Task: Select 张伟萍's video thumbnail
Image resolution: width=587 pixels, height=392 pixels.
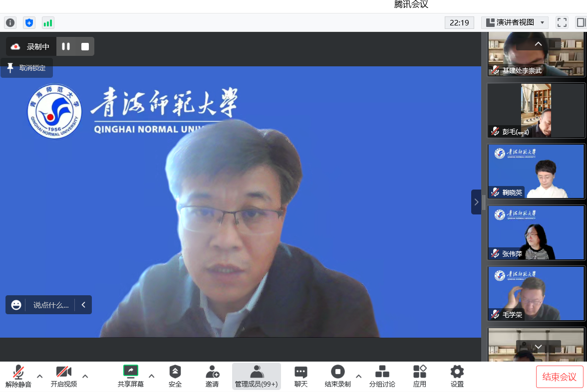Action: (x=536, y=232)
